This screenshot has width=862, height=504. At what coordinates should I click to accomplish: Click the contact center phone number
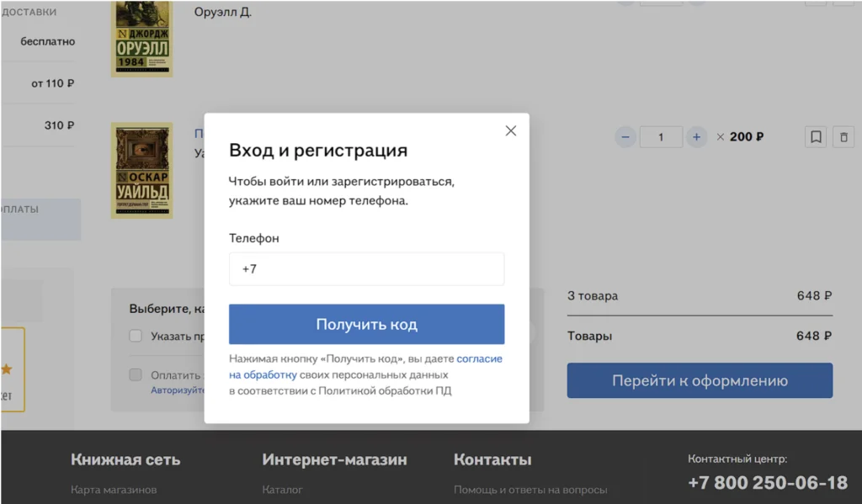click(767, 483)
